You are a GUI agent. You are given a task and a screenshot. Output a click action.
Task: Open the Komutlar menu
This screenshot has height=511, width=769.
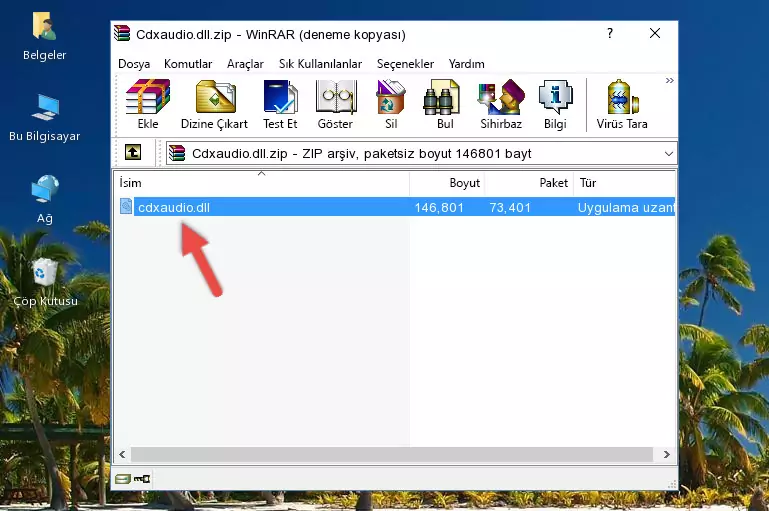[188, 64]
